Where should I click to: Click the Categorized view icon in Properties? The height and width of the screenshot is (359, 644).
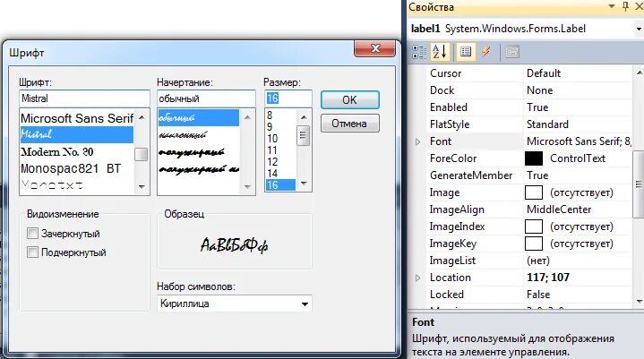pyautogui.click(x=419, y=52)
